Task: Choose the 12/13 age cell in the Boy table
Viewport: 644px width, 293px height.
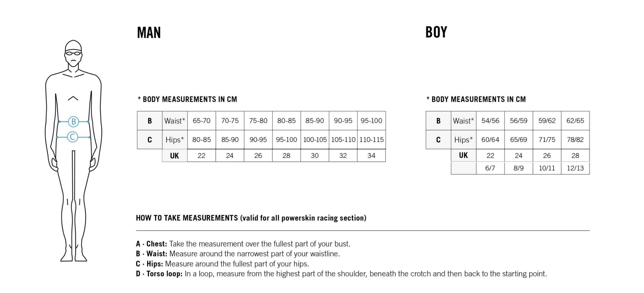Action: 575,168
